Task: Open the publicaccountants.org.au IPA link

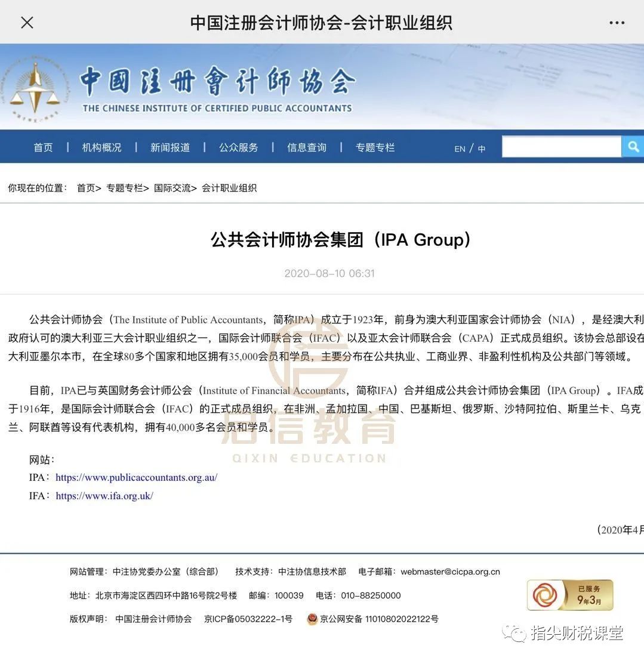Action: [x=136, y=477]
